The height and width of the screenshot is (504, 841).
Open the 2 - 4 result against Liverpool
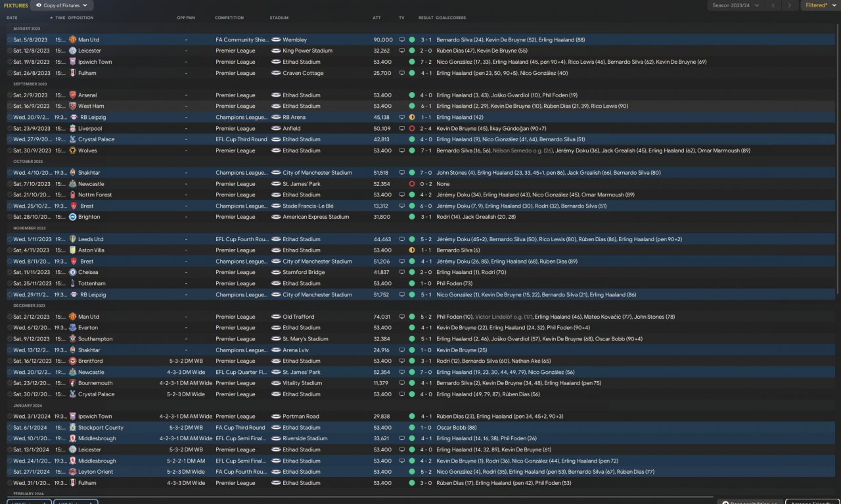426,128
